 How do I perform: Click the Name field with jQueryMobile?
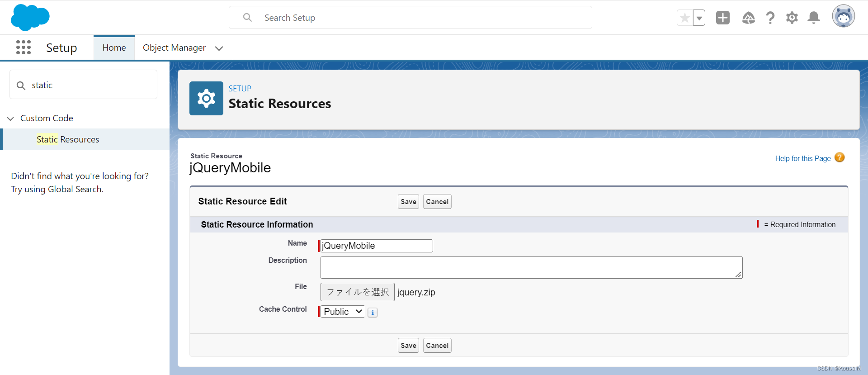(377, 246)
